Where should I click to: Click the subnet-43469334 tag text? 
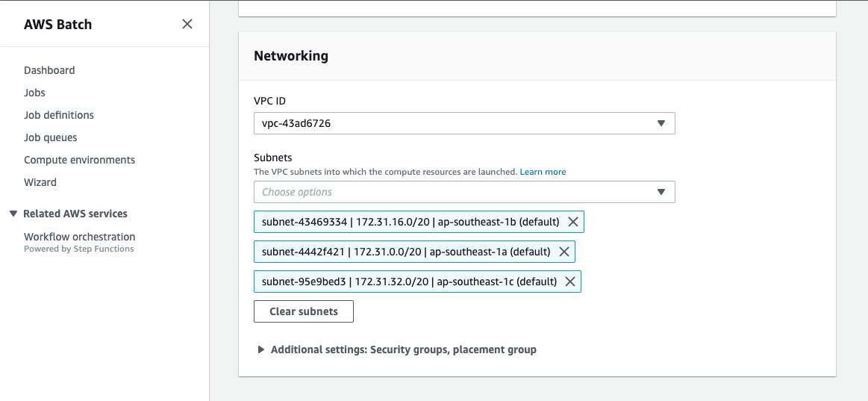[409, 222]
